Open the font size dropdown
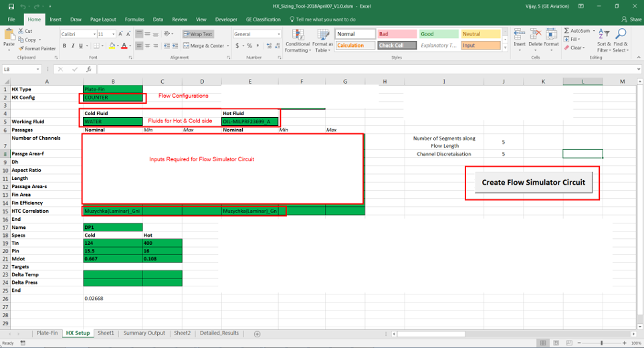The height and width of the screenshot is (348, 644). (x=113, y=34)
